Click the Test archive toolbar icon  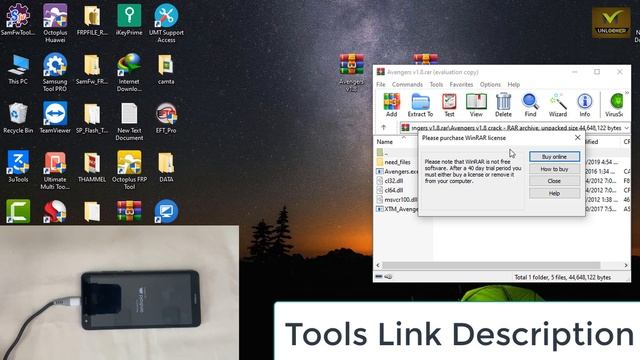click(x=449, y=105)
